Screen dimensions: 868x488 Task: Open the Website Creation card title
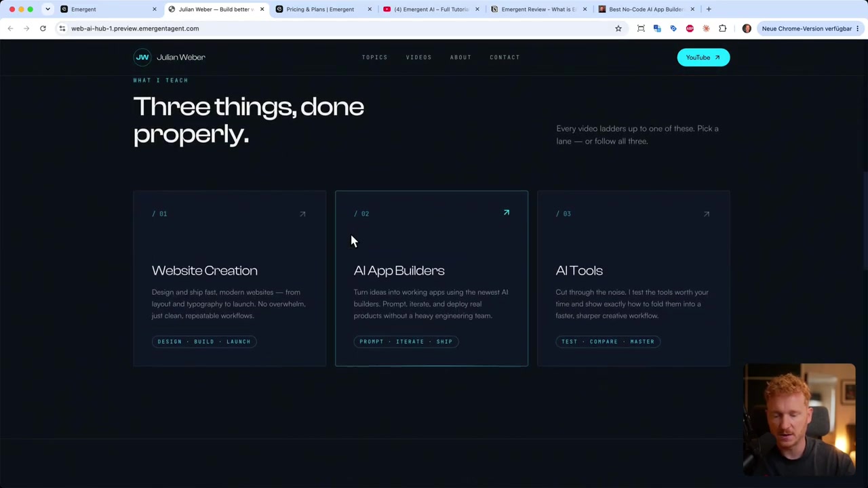click(205, 270)
